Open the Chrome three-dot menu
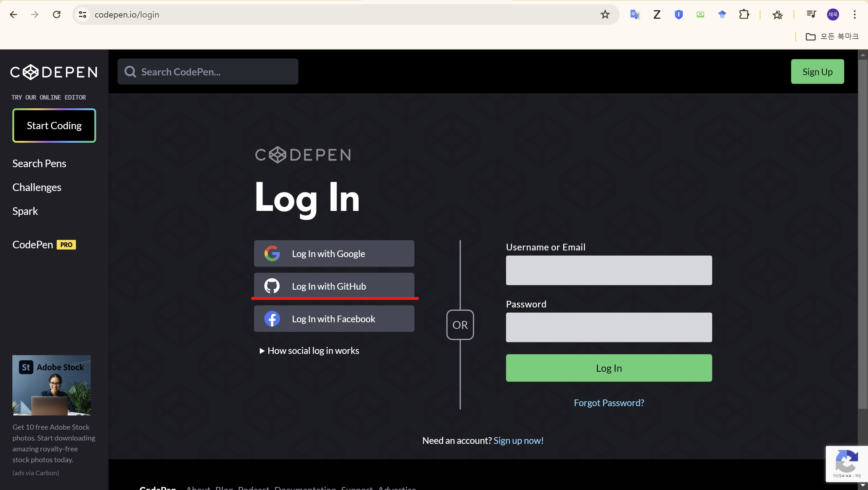 (x=855, y=14)
